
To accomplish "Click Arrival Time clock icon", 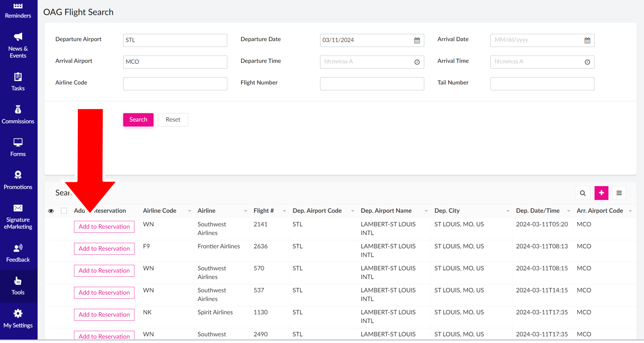I will 587,62.
